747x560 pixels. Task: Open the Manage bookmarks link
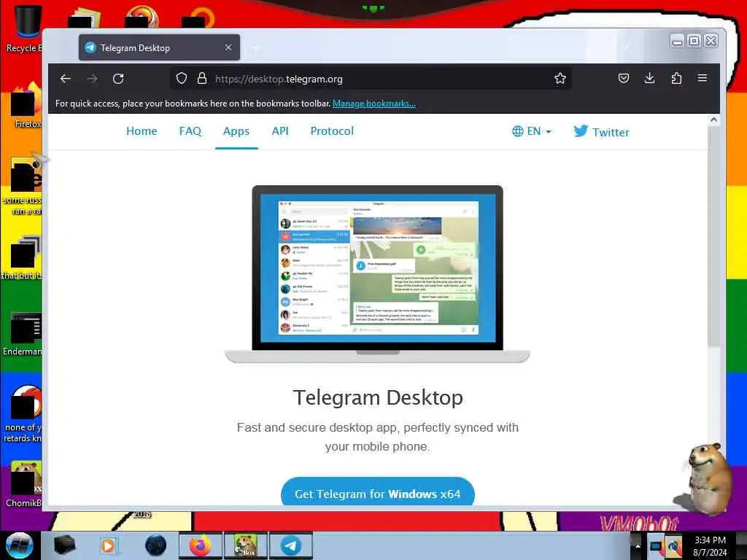coord(374,104)
